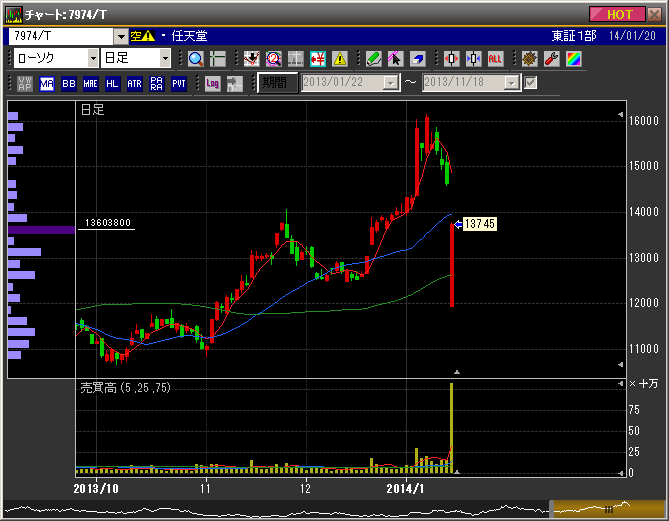Open the red wrench settings tool
The height and width of the screenshot is (521, 669).
click(551, 58)
